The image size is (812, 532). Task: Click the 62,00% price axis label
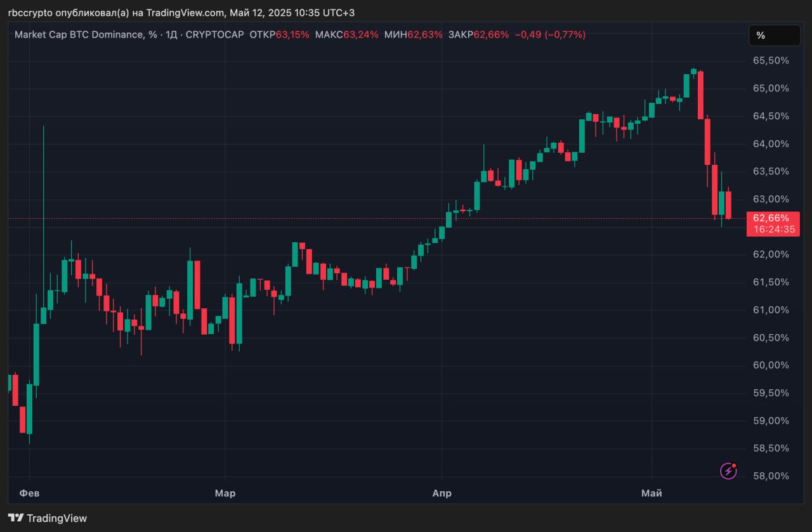click(771, 254)
